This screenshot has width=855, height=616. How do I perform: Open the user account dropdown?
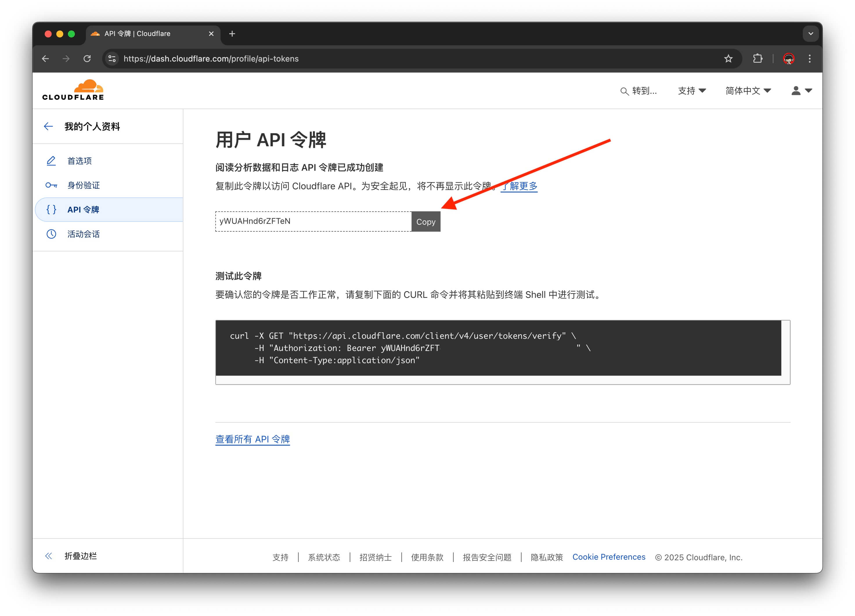[802, 91]
